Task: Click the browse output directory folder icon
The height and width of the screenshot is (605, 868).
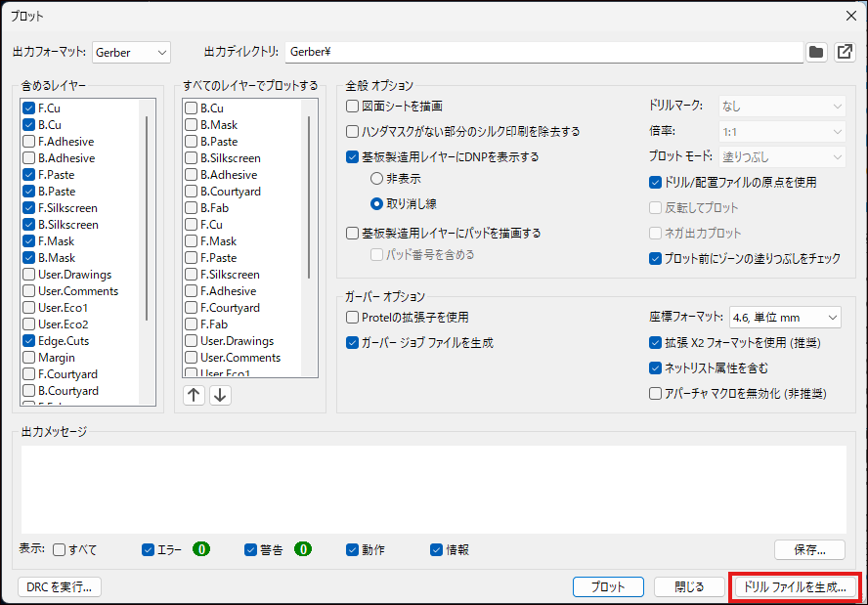Action: pyautogui.click(x=816, y=52)
